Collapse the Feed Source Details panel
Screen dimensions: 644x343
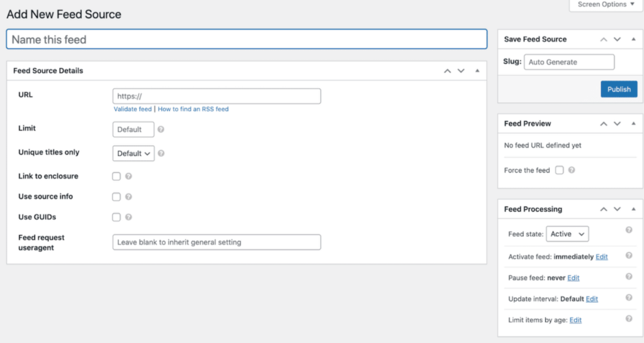tap(477, 71)
